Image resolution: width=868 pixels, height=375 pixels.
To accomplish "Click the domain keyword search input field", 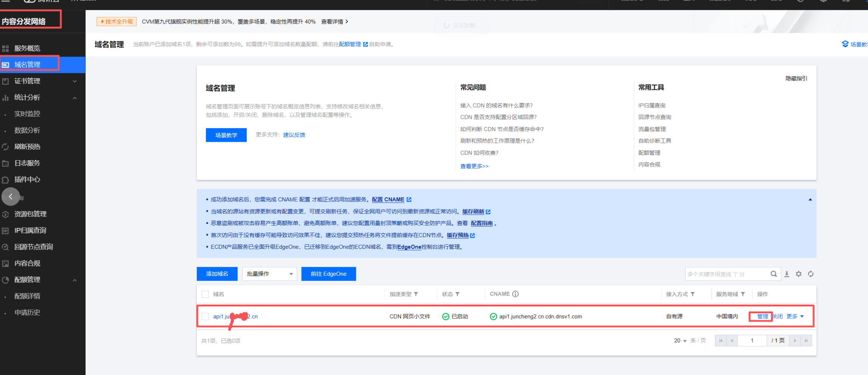I will pos(725,274).
